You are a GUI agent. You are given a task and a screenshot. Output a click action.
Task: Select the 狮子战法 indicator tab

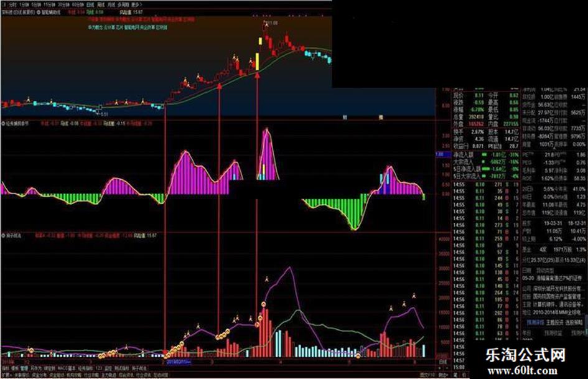[x=139, y=368]
